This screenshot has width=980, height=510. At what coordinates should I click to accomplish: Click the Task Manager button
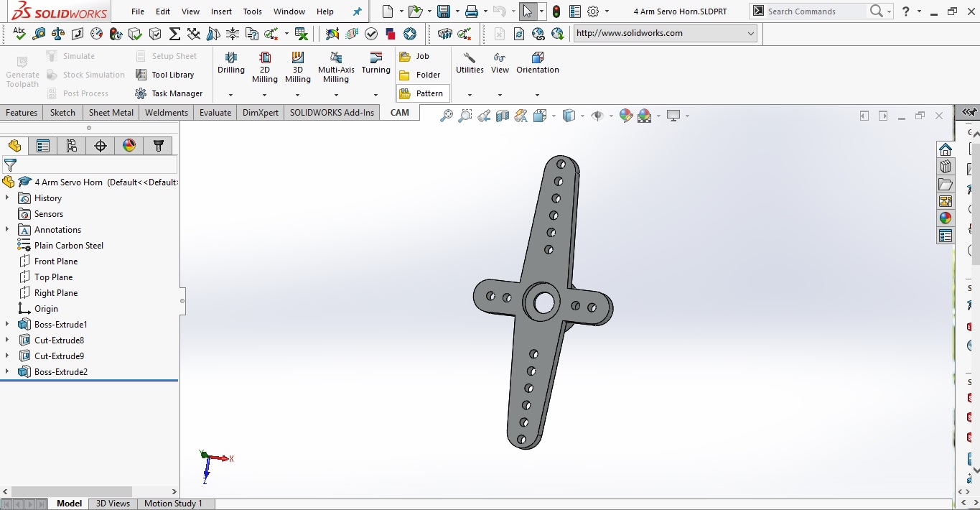[169, 93]
